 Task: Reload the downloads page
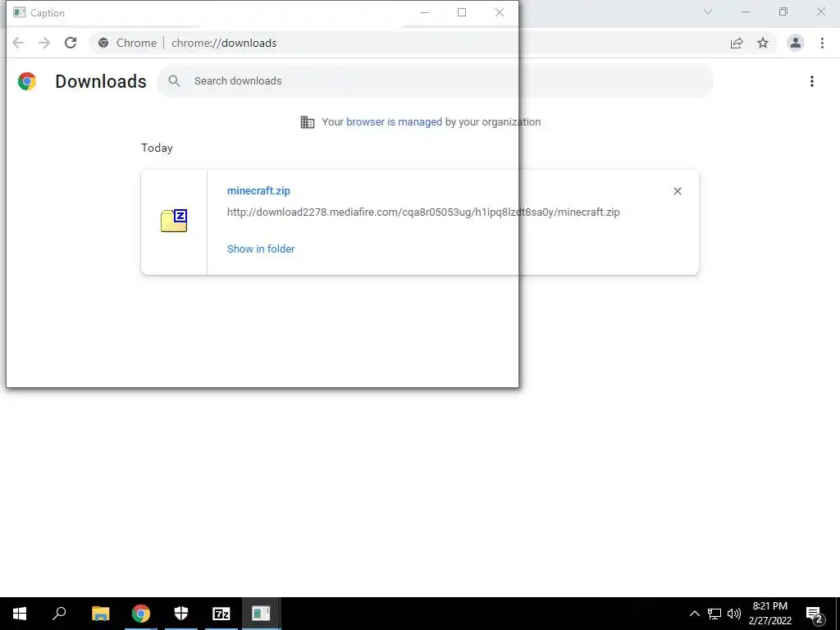click(x=71, y=43)
